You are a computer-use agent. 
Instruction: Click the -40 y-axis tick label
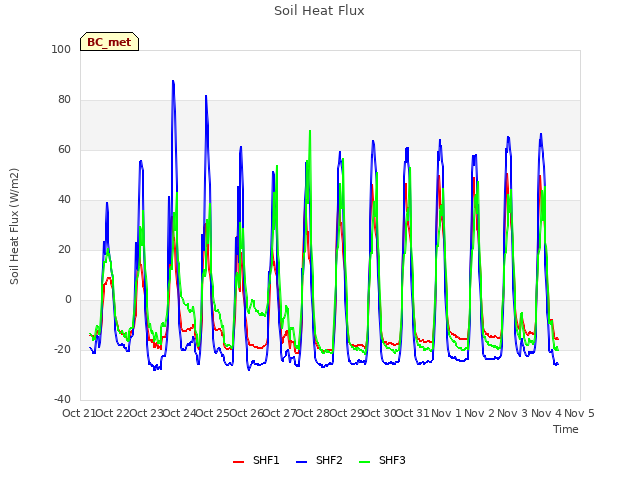(62, 399)
